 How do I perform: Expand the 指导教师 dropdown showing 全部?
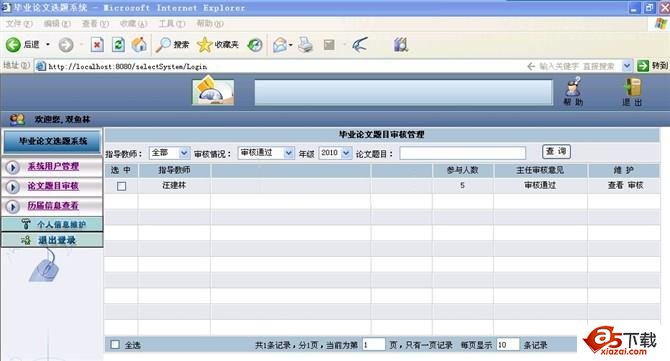(169, 153)
